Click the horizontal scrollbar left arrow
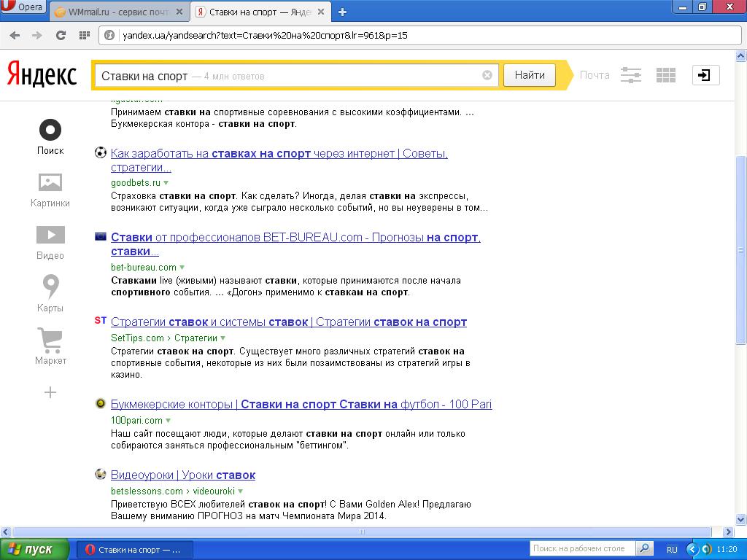This screenshot has width=747, height=560. pyautogui.click(x=5, y=532)
